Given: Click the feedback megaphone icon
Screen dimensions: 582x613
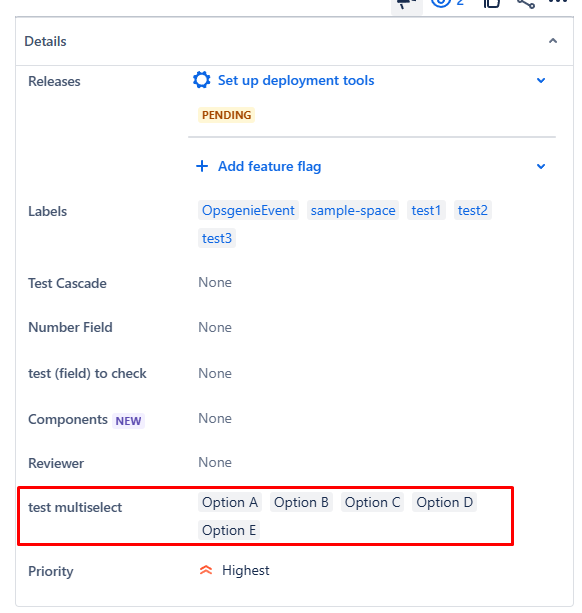Looking at the screenshot, I should click(407, 4).
